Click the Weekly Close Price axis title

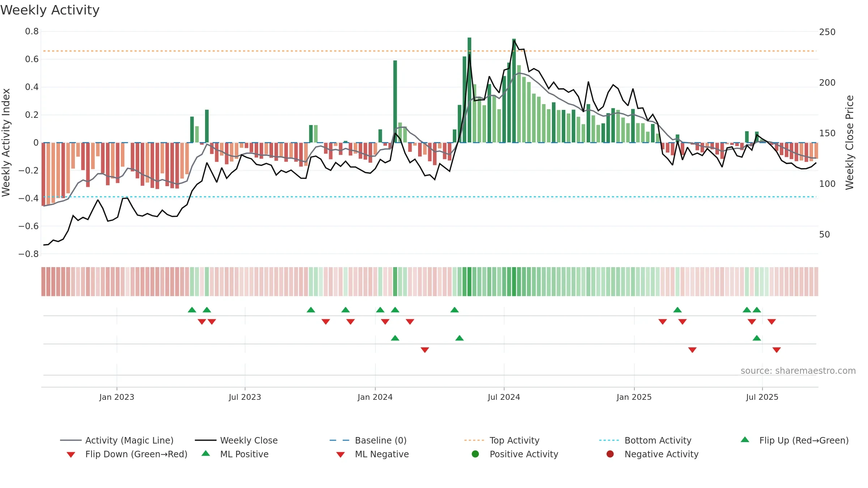[850, 142]
